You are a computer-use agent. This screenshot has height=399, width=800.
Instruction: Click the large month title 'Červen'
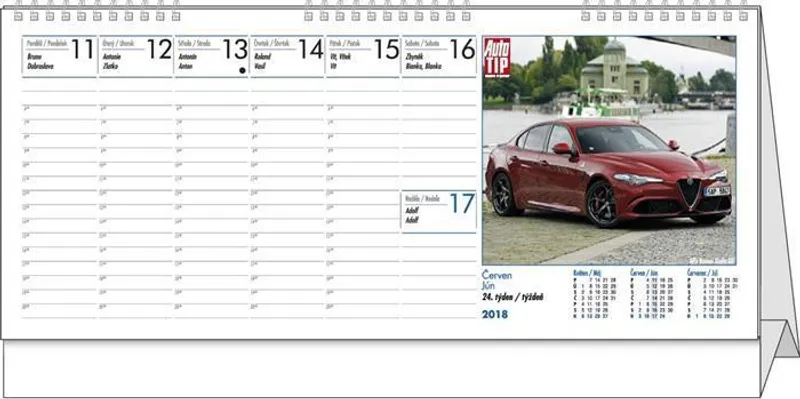click(x=497, y=276)
